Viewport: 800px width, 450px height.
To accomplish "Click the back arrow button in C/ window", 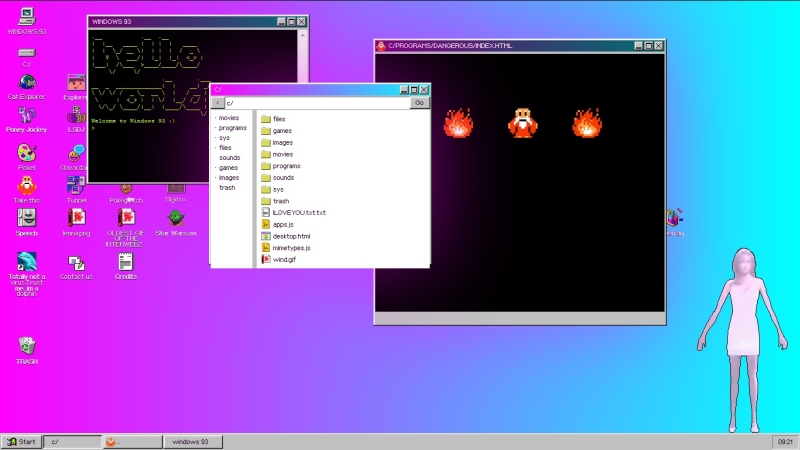I will click(218, 103).
